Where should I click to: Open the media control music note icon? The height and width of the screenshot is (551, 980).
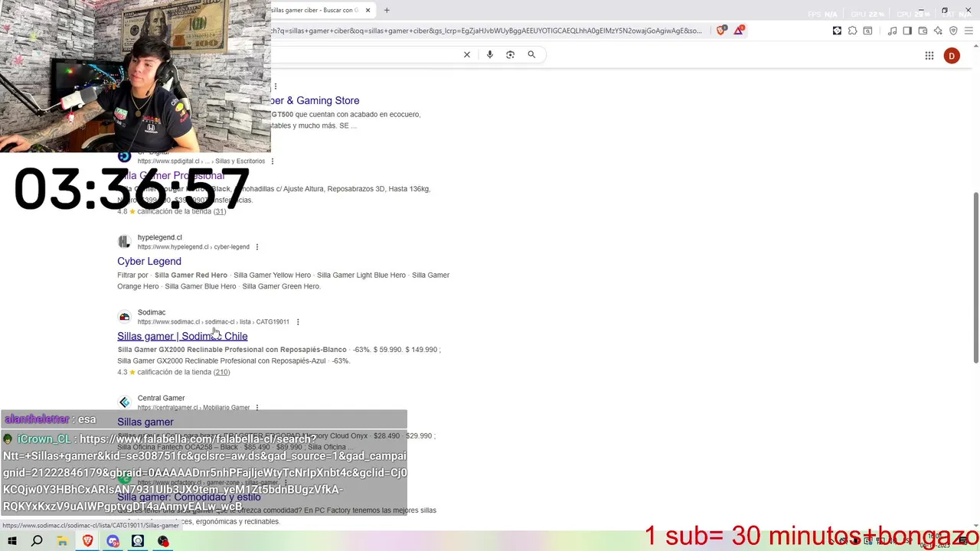(892, 31)
